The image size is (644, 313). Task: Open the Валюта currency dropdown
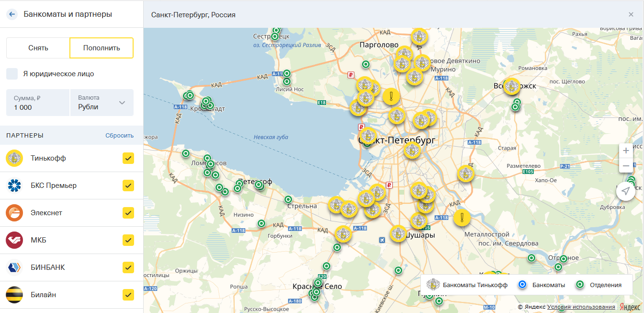102,103
